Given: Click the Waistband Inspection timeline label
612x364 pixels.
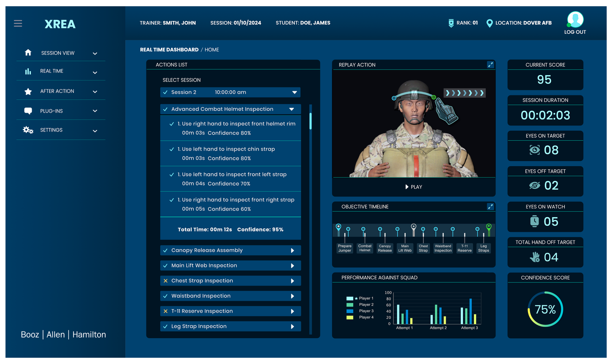Looking at the screenshot, I should click(443, 248).
